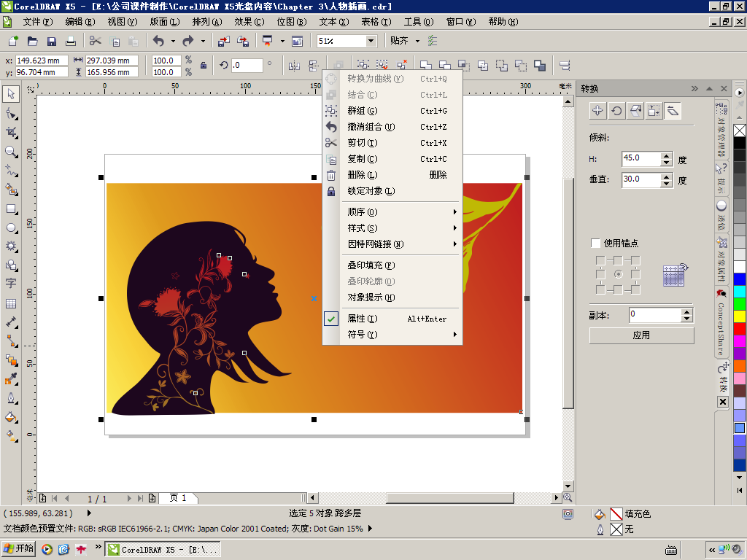Select the Text tool
747x560 pixels.
click(11, 284)
